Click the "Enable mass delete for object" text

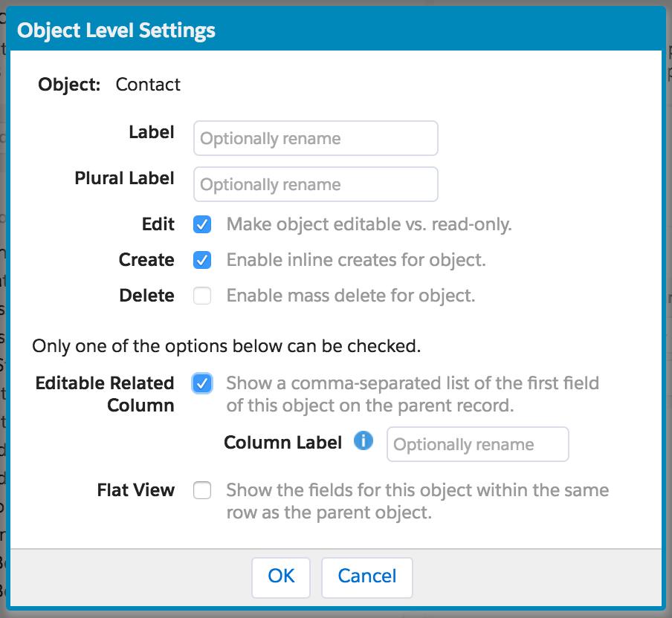(350, 296)
